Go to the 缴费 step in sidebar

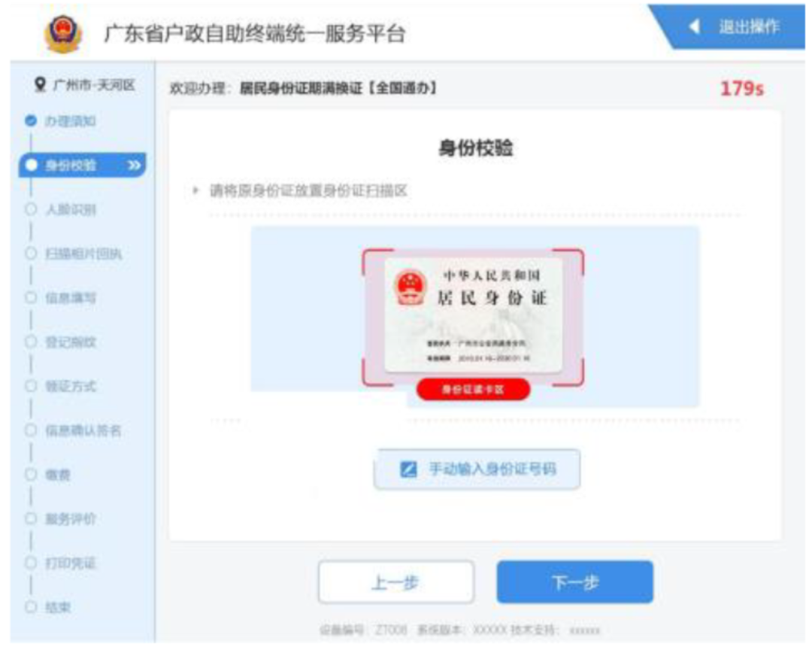coord(57,475)
